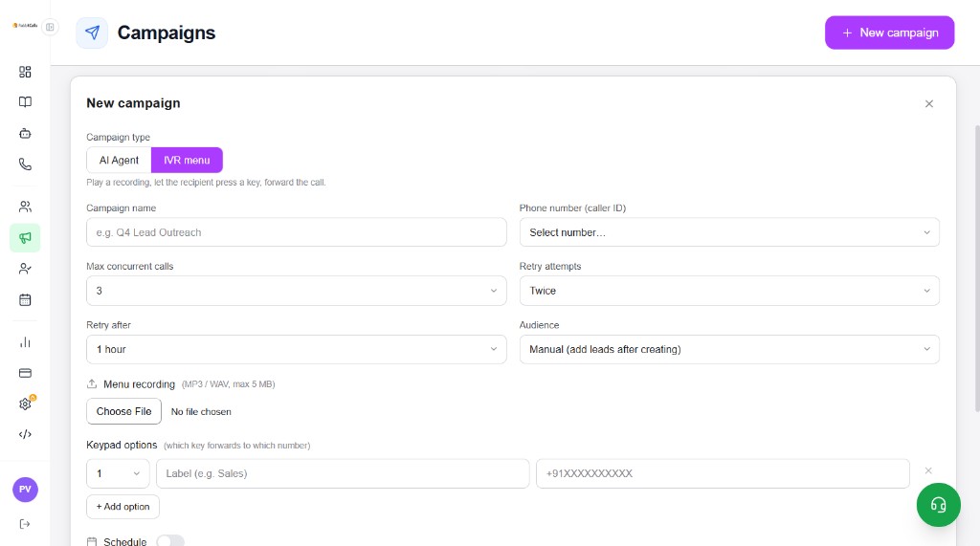This screenshot has height=546, width=980.
Task: Select the IVR menu campaign type
Action: click(x=187, y=160)
